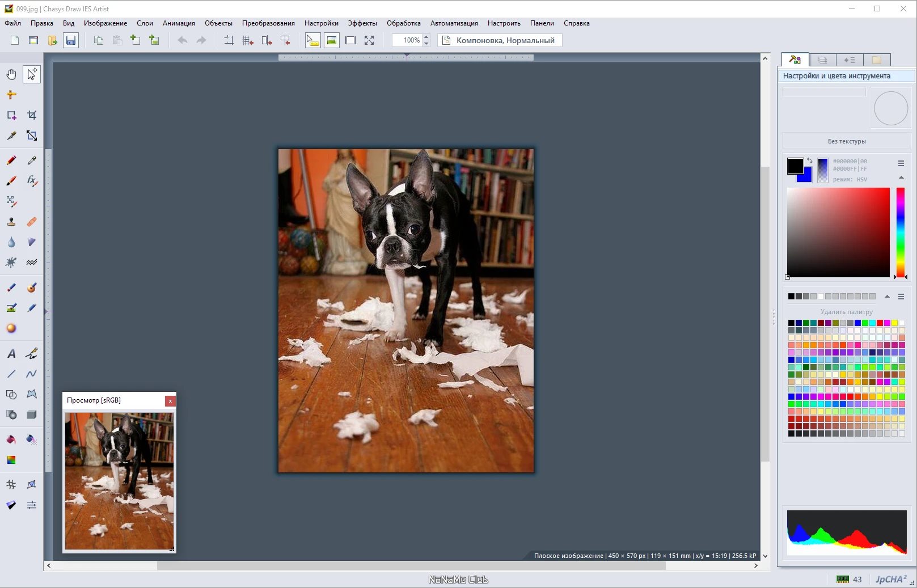Swap foreground and background colors

point(810,161)
